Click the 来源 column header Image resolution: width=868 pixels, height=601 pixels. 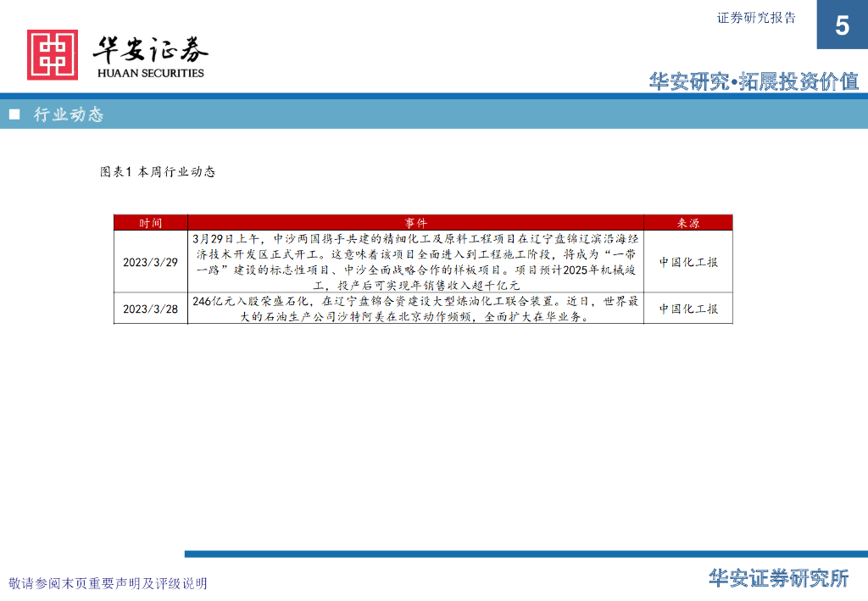coord(688,223)
